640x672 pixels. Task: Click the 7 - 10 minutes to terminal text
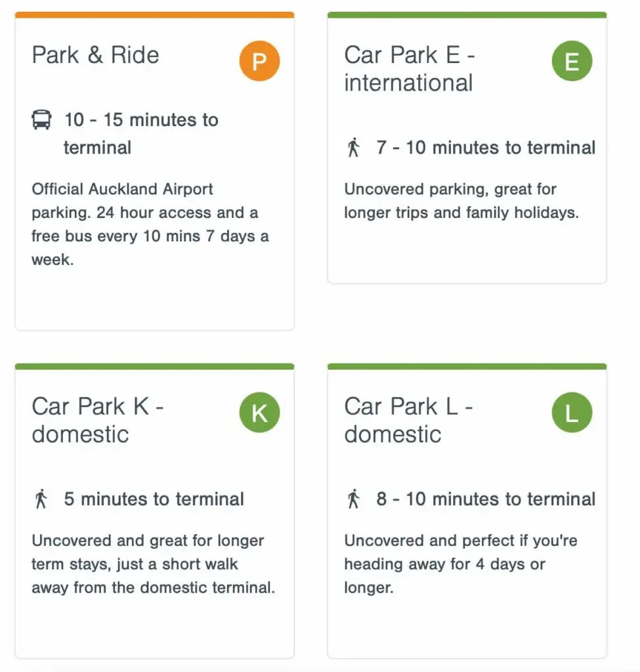pos(486,148)
